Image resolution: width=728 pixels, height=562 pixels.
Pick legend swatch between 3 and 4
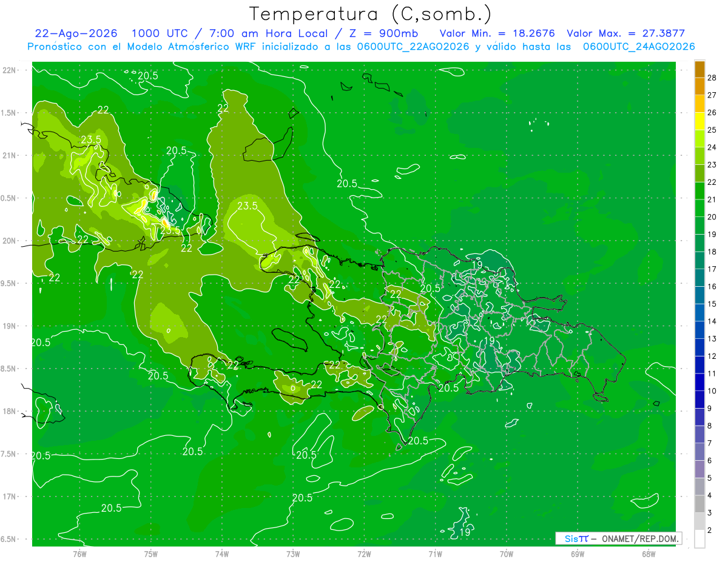699,504
